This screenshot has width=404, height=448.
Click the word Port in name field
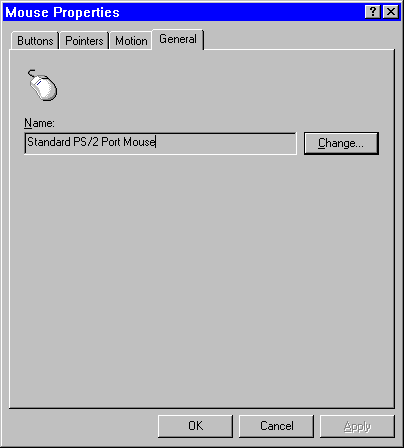coord(111,142)
